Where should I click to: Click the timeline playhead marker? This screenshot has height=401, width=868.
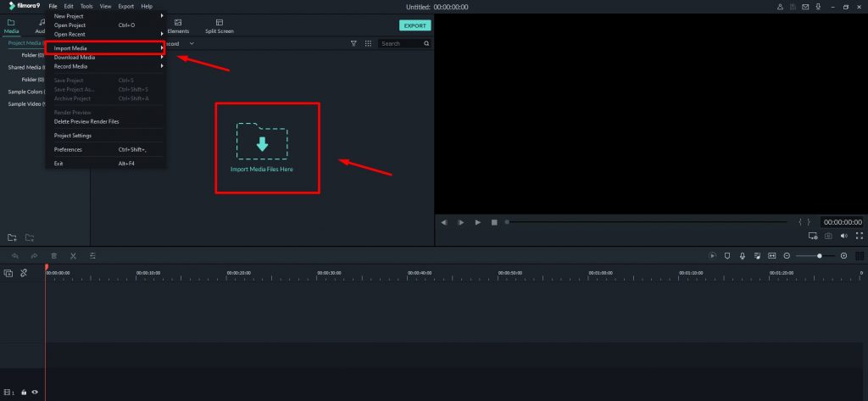pos(47,268)
